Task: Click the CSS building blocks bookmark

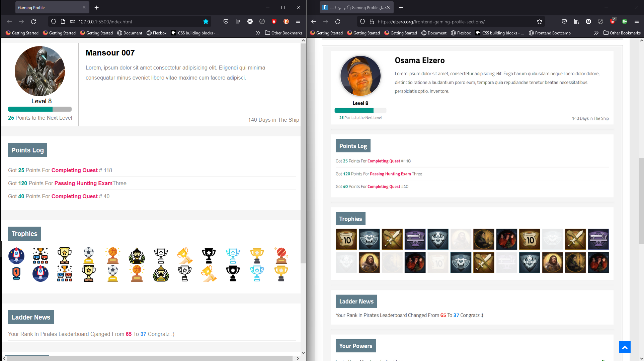Action: tap(195, 33)
